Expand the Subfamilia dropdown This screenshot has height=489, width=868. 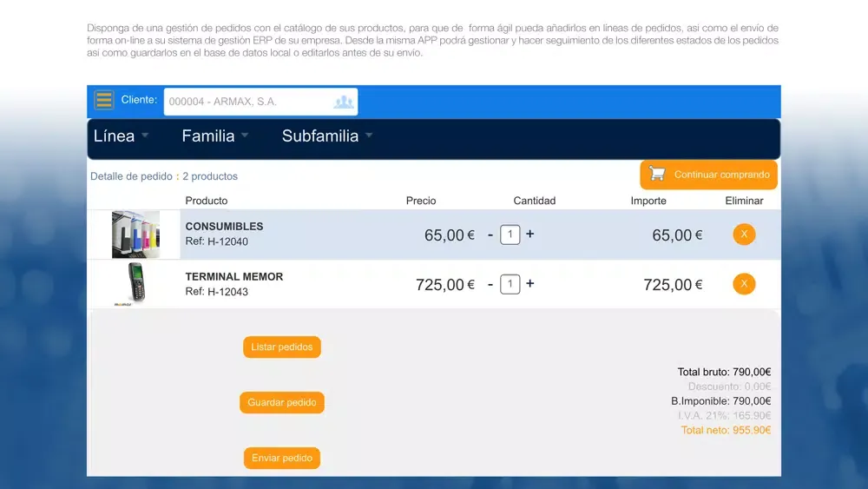[x=327, y=135]
